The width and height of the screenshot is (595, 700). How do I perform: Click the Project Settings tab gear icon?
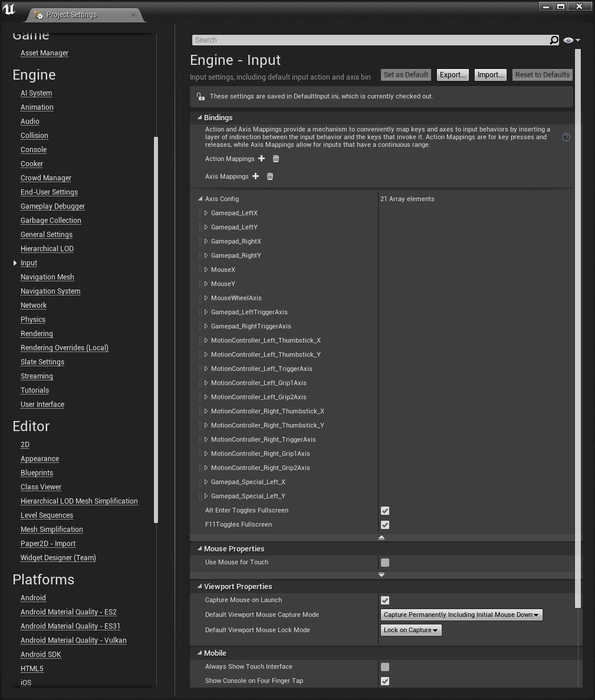click(x=39, y=15)
